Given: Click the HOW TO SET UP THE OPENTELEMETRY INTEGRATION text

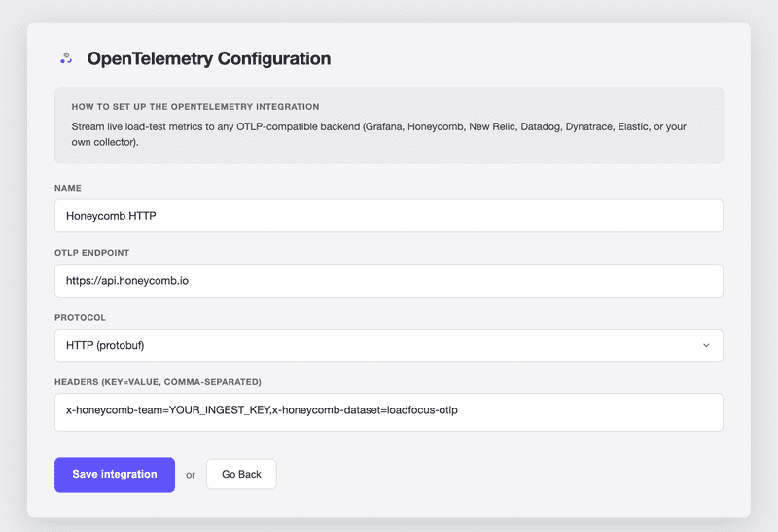Looking at the screenshot, I should click(195, 107).
